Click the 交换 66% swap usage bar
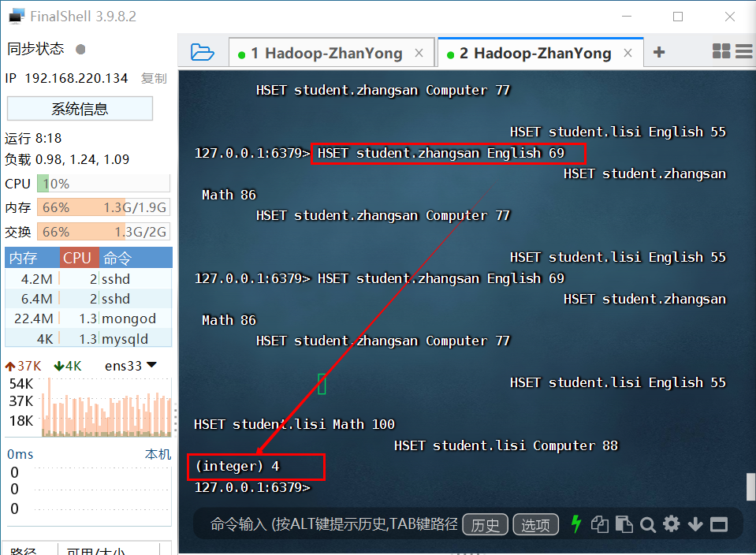Screen dimensions: 756x555 [103, 232]
